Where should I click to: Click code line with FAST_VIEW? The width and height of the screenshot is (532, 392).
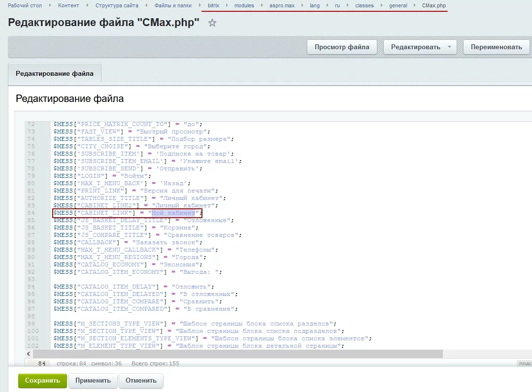tap(132, 131)
